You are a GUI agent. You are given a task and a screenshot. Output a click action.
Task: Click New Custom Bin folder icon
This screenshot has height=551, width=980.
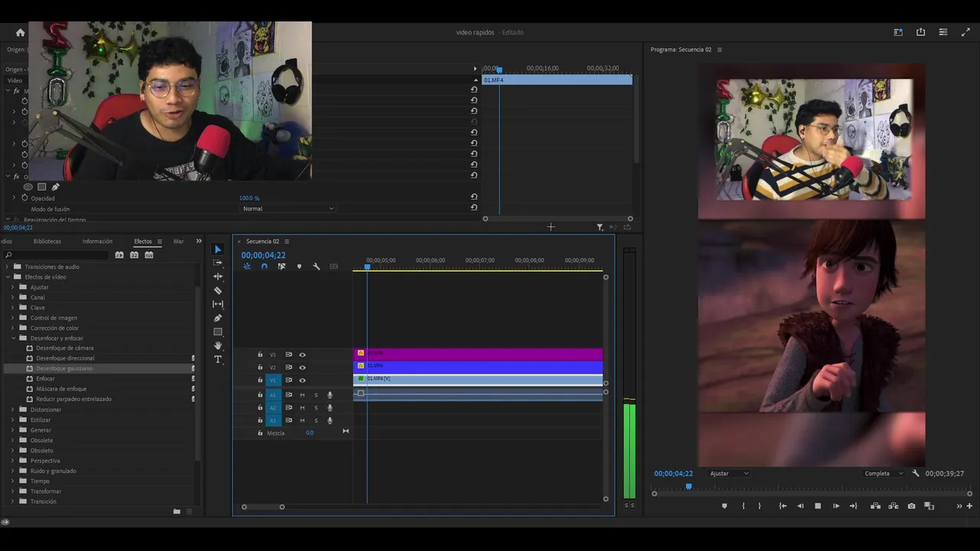[176, 511]
